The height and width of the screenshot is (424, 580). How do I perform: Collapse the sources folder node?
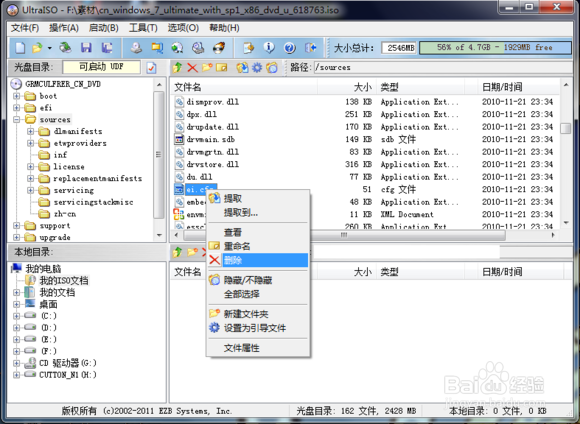[x=16, y=120]
